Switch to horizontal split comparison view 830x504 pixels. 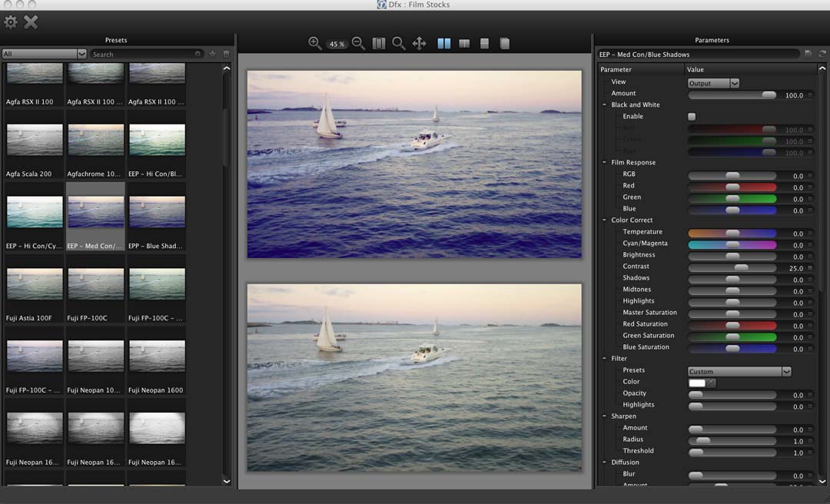(x=484, y=44)
